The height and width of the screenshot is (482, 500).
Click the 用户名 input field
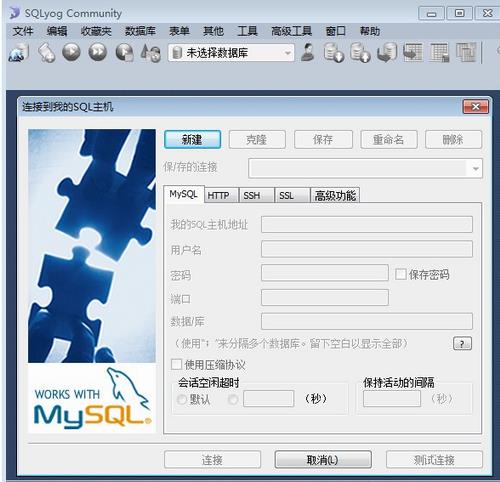[367, 249]
